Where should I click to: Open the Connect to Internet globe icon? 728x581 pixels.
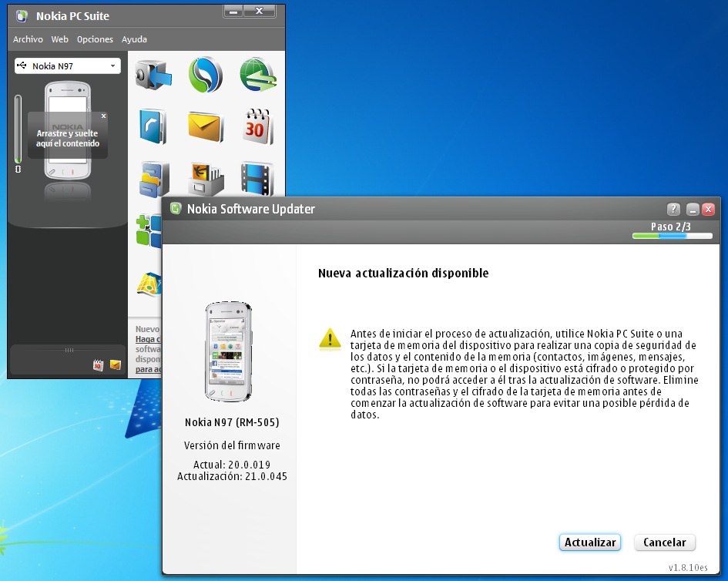[257, 75]
